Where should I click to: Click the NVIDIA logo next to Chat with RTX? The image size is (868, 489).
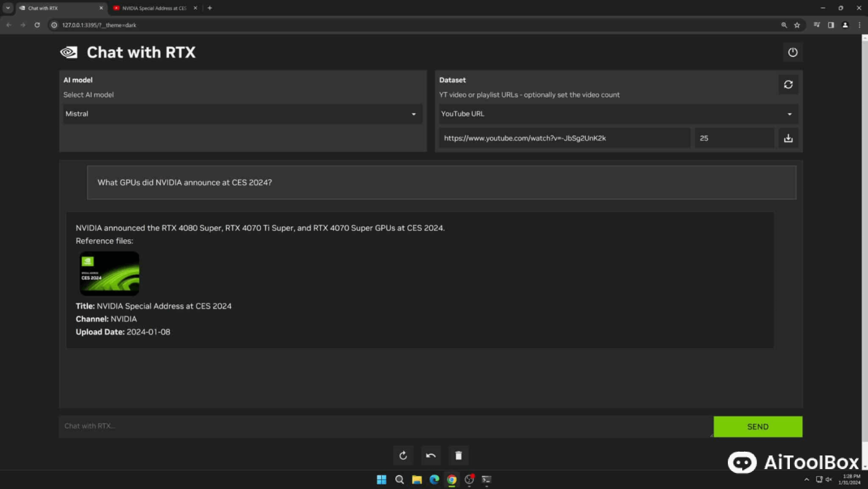(68, 52)
